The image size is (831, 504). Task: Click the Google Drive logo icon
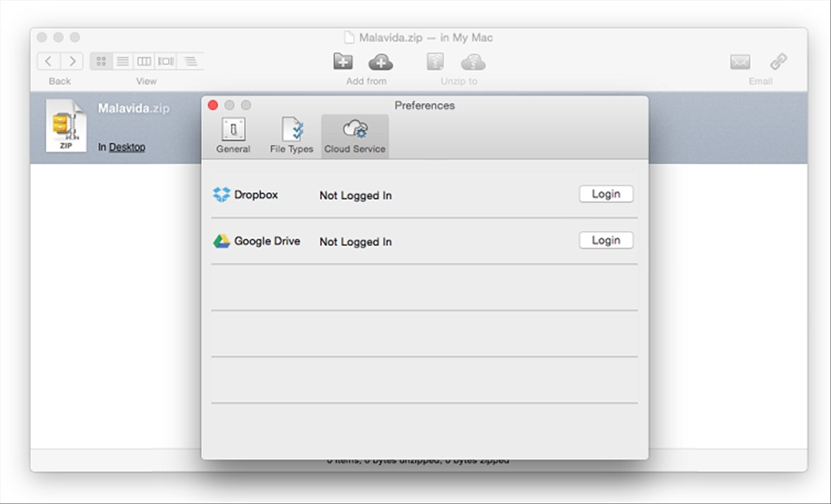(222, 241)
